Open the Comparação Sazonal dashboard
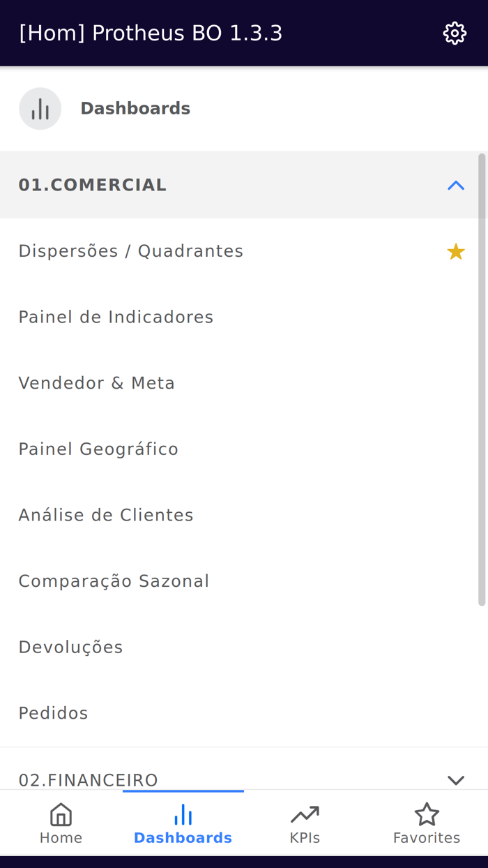 pos(114,581)
